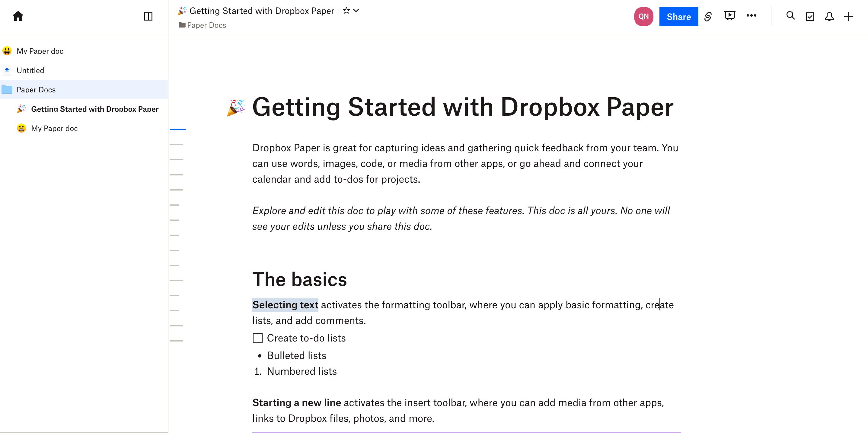Click the Starting a new line bold text
The image size is (868, 433).
296,403
